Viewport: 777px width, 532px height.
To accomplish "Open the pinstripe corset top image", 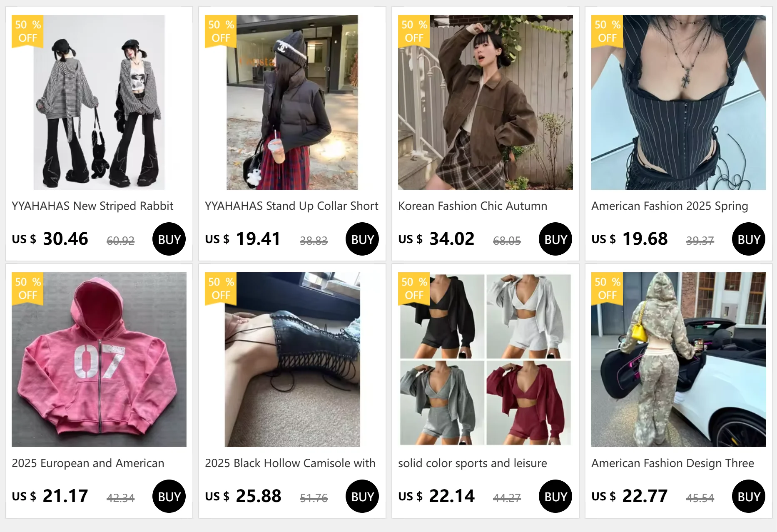I will 679,102.
